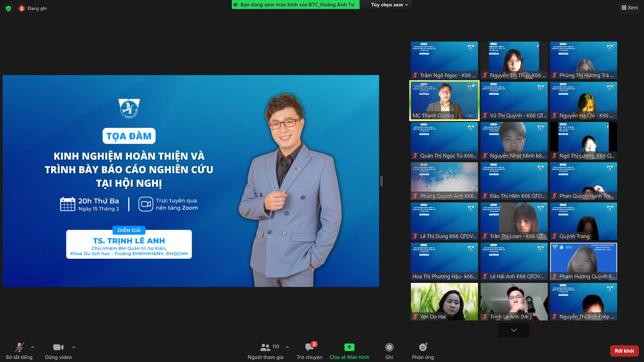Image resolution: width=644 pixels, height=362 pixels.
Task: Select Đào Thị Hiền video thumbnail
Action: (514, 181)
